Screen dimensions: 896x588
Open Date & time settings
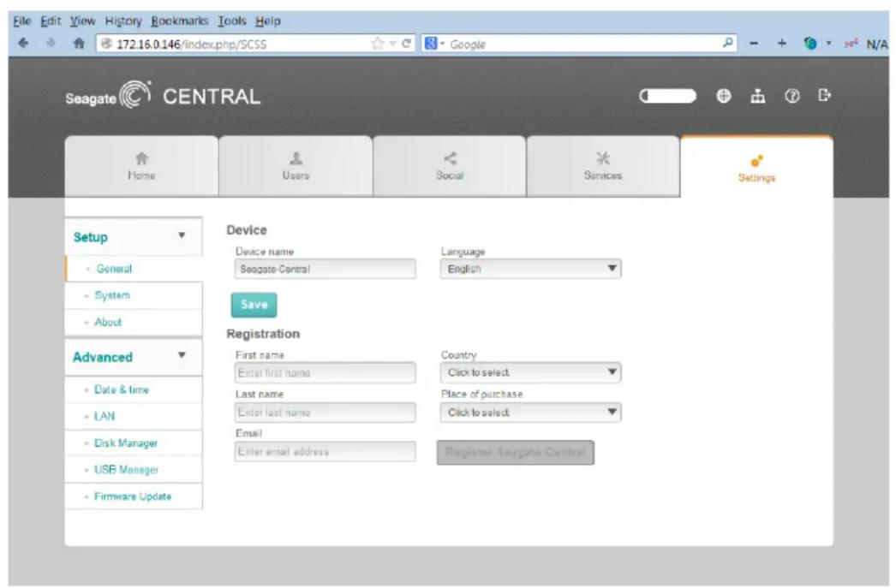click(134, 389)
